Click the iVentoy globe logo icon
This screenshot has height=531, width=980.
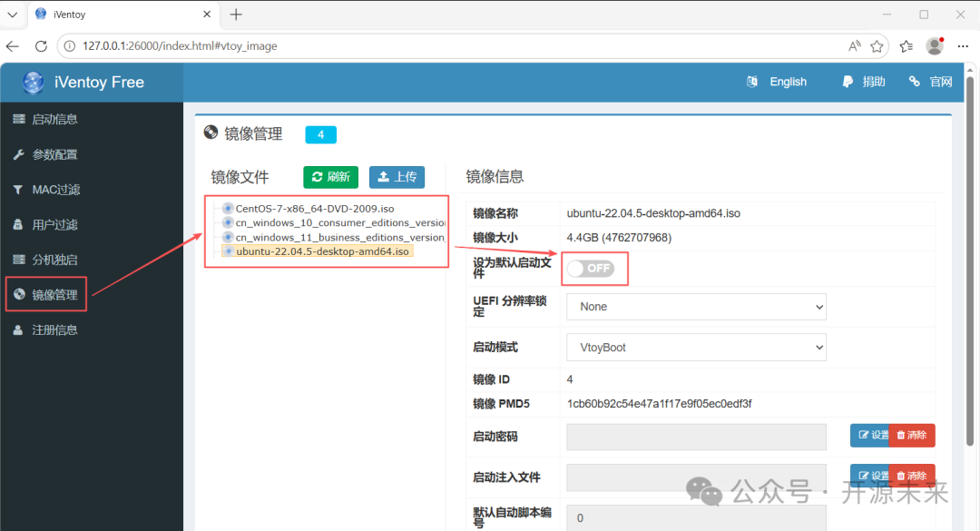pyautogui.click(x=34, y=82)
